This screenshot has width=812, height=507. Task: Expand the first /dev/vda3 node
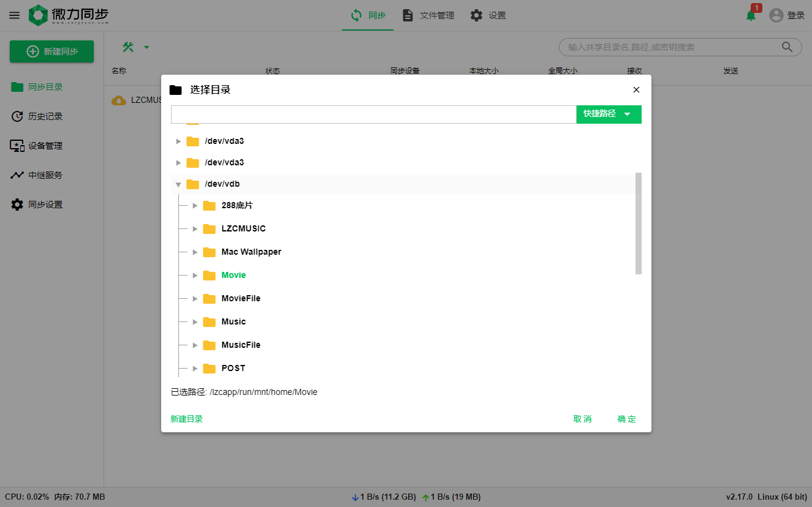pyautogui.click(x=178, y=141)
